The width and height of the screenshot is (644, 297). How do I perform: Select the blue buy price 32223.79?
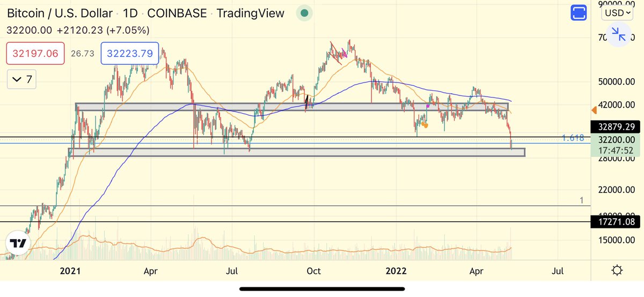[x=129, y=53]
